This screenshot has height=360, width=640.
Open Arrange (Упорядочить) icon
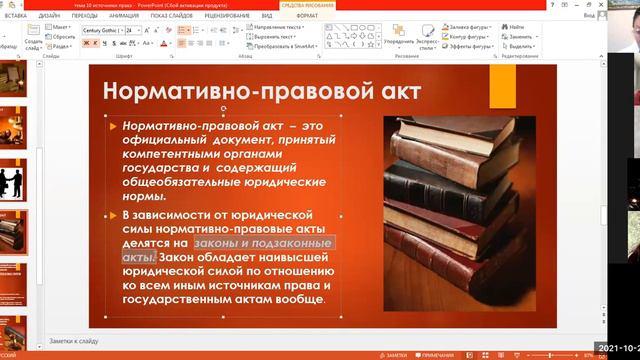399,31
